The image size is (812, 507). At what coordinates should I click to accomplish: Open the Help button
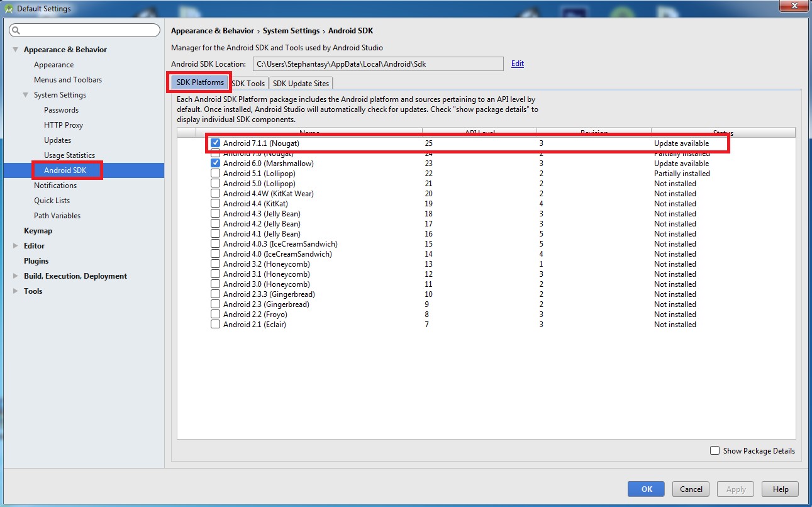(780, 489)
